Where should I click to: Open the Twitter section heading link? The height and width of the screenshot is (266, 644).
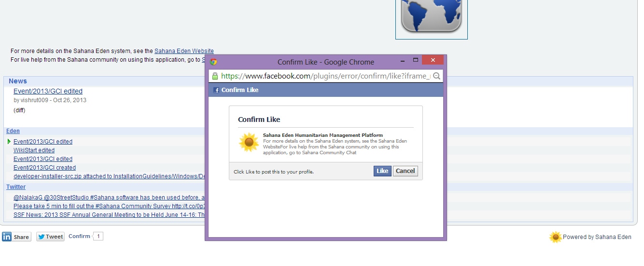coord(16,187)
